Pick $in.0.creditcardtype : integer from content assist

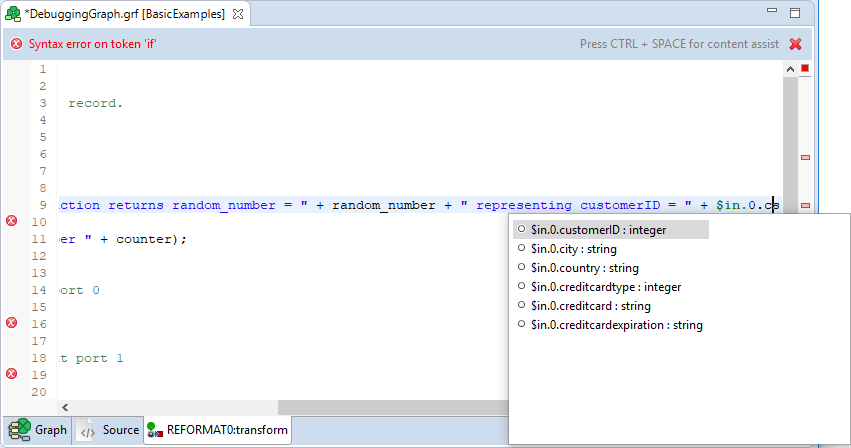[605, 287]
